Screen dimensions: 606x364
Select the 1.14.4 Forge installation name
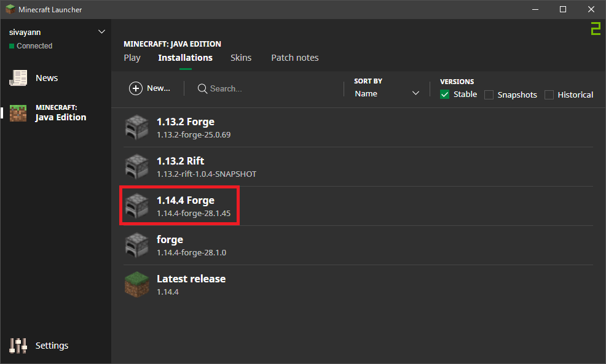pyautogui.click(x=186, y=200)
